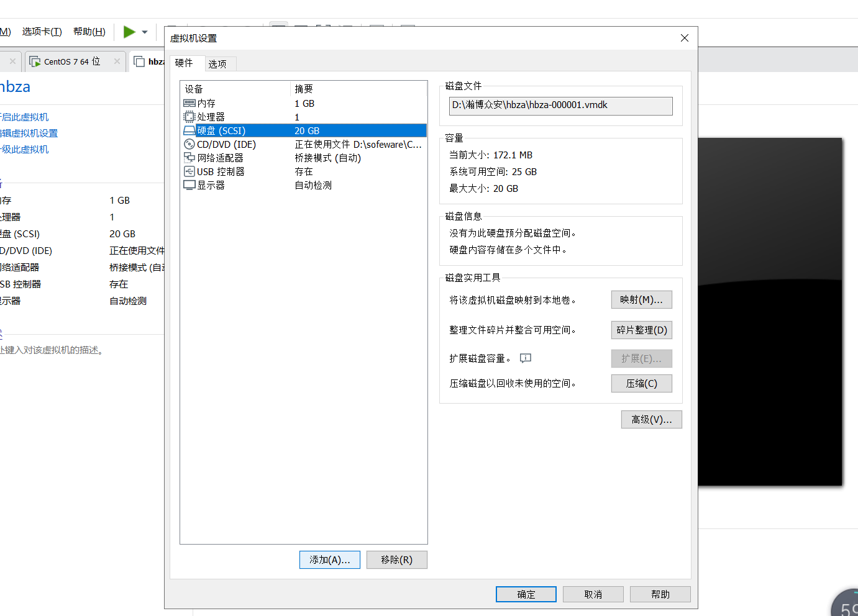Click the 取消 button
Viewport: 858px width, 616px height.
[x=593, y=594]
